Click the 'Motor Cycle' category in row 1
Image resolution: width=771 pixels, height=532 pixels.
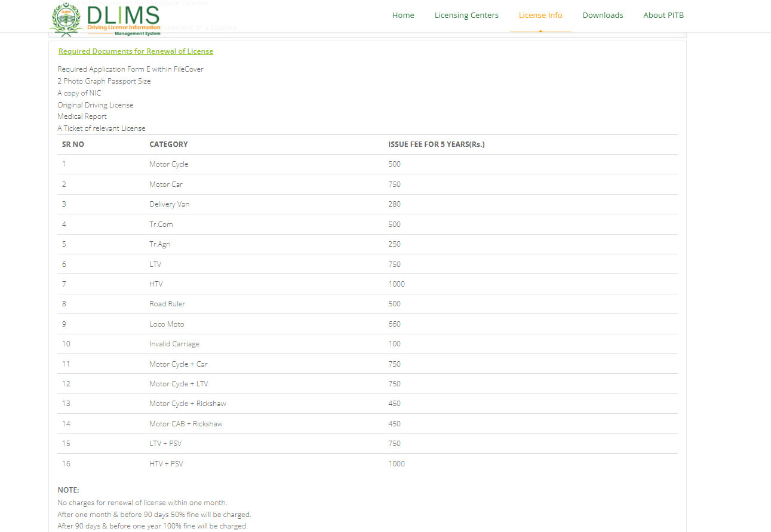click(x=168, y=164)
